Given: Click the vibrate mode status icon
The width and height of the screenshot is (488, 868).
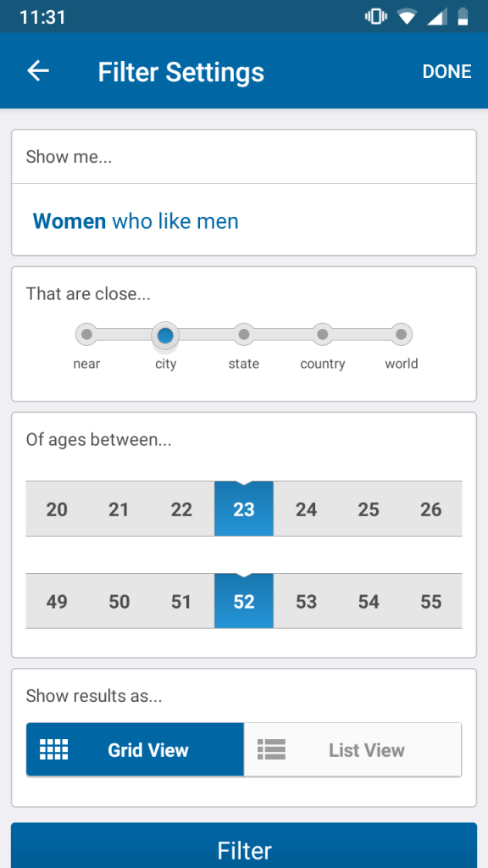Looking at the screenshot, I should (x=375, y=15).
